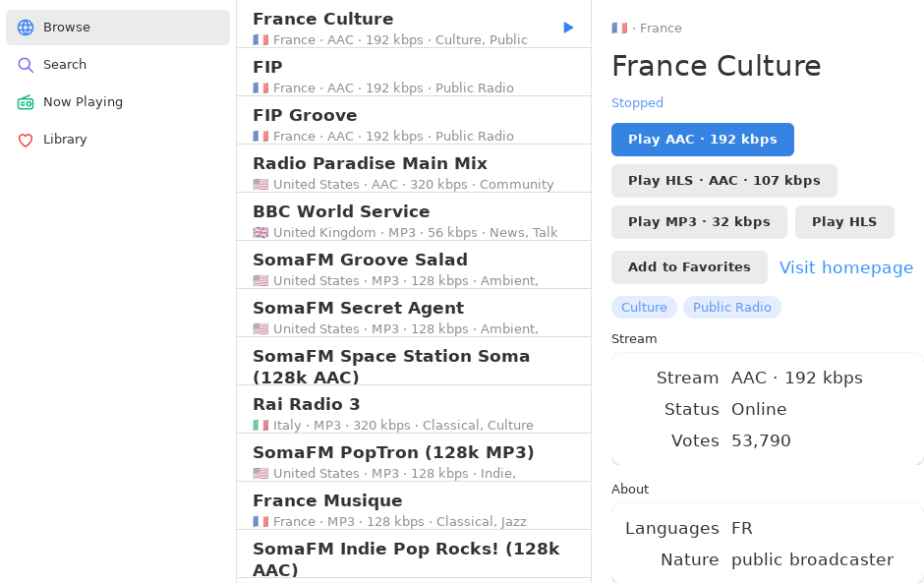Click the Now Playing radio icon
Image resolution: width=924 pixels, height=583 pixels.
click(26, 102)
